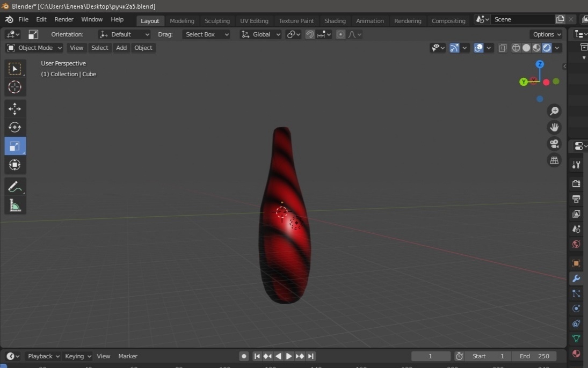Open the Global transform orientation dropdown
Viewport: 588px width, 368px height.
click(x=260, y=34)
